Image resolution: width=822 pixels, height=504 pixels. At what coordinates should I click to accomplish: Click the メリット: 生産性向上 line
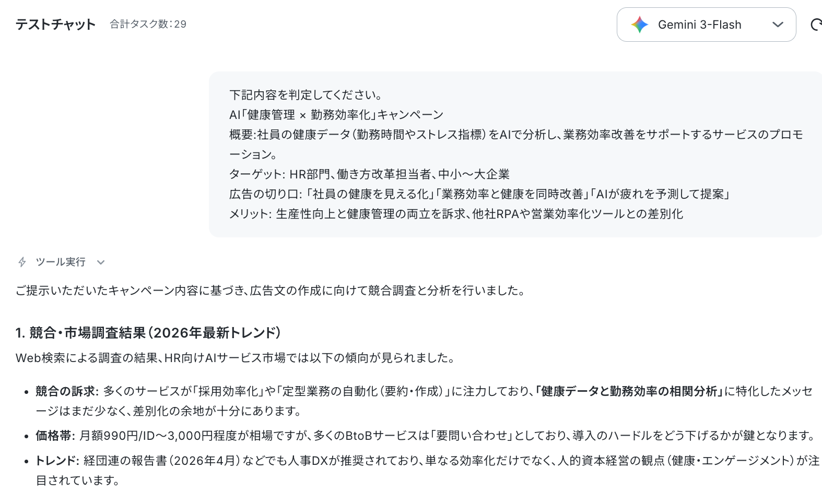[x=456, y=214]
